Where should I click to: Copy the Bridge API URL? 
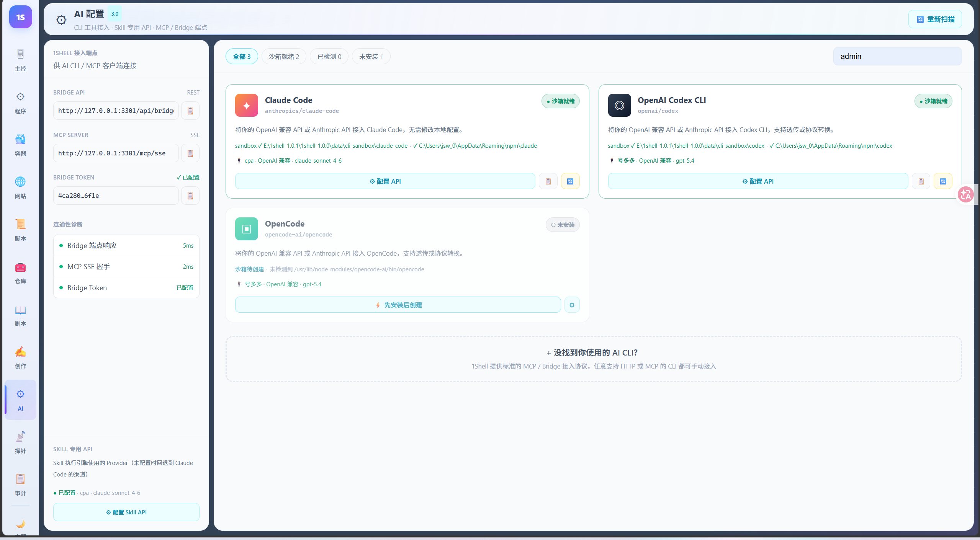coord(190,111)
